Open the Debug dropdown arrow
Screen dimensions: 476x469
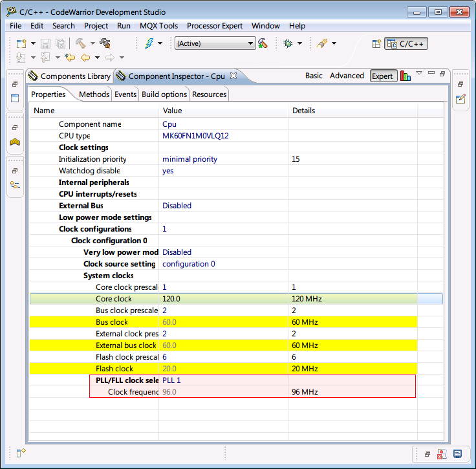(x=299, y=43)
